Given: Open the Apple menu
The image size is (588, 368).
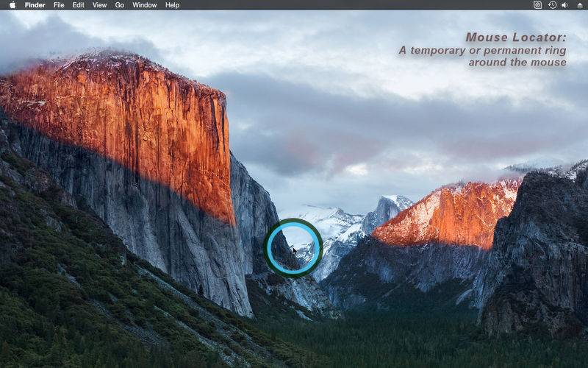Looking at the screenshot, I should pos(12,5).
